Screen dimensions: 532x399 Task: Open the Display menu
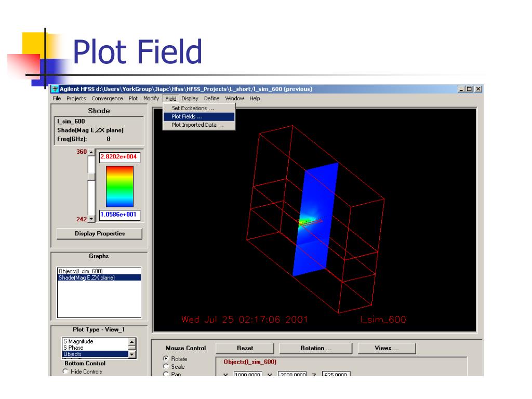(190, 98)
